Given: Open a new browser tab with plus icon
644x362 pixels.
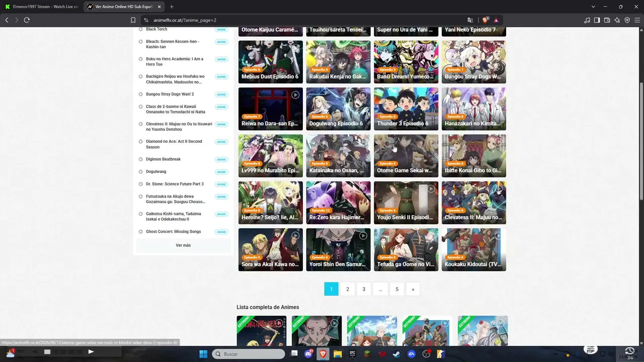Looking at the screenshot, I should (172, 7).
